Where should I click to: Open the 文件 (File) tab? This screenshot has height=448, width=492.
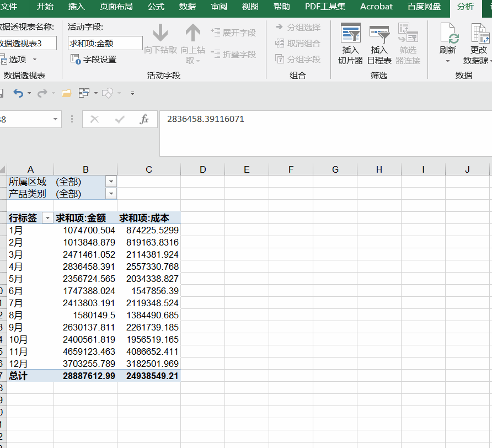[x=8, y=7]
